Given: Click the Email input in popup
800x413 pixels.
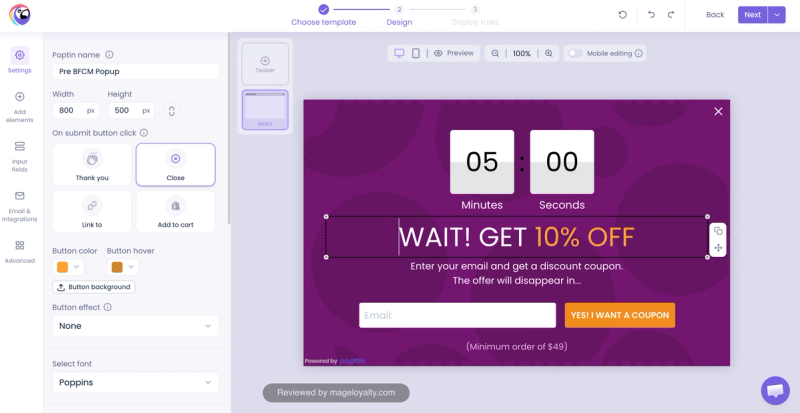Looking at the screenshot, I should (458, 315).
